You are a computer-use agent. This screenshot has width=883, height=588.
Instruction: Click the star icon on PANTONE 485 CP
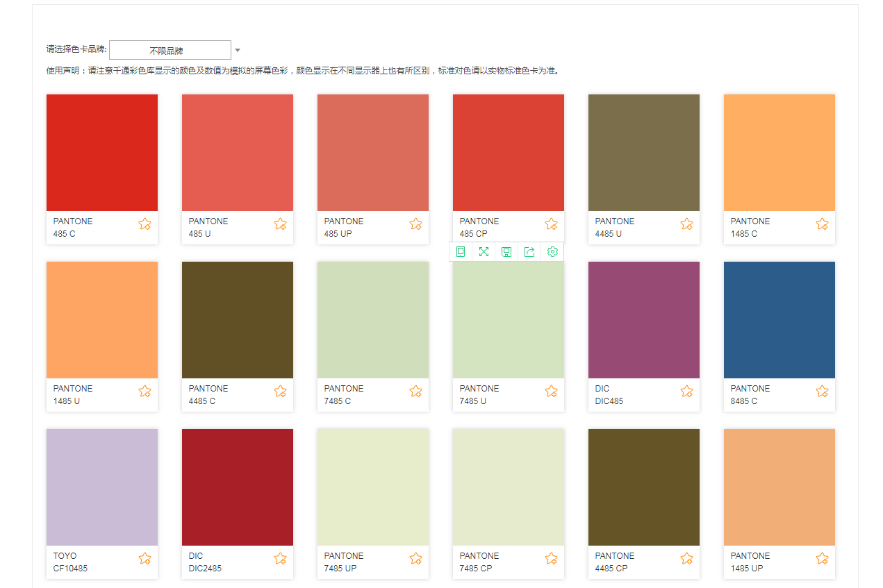(551, 224)
